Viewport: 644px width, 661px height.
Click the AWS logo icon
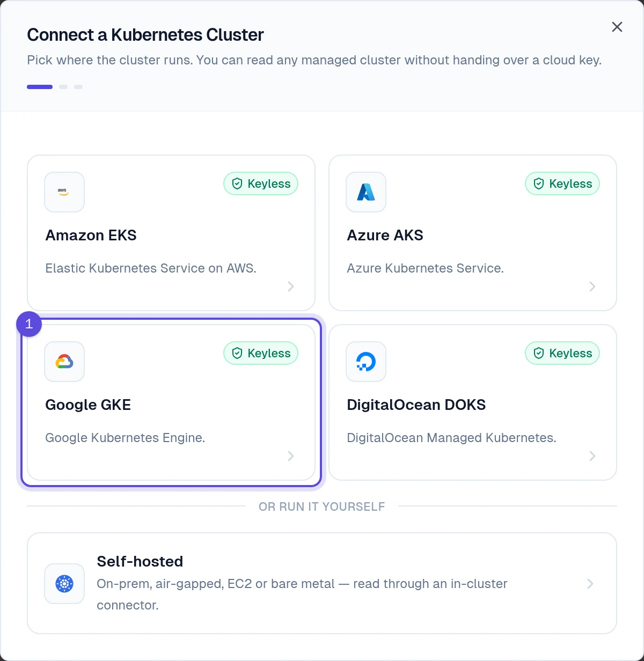coord(64,192)
